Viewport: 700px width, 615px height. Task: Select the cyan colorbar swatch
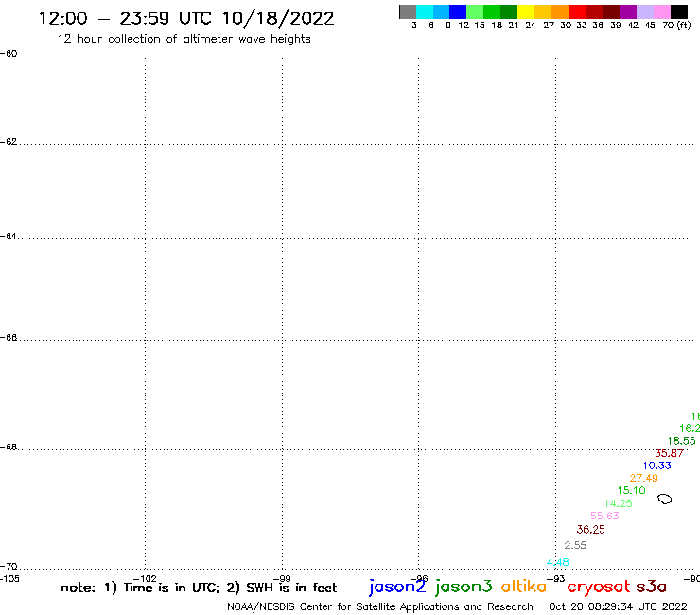coord(425,11)
